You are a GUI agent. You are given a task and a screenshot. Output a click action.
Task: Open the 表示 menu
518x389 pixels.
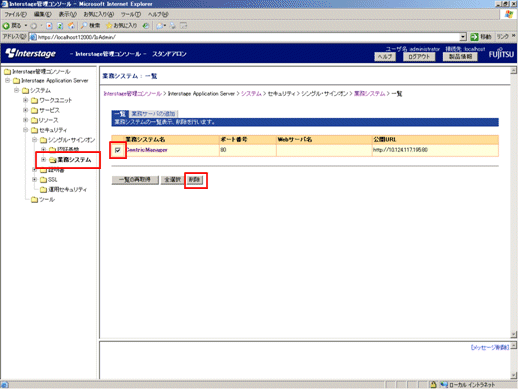pos(68,14)
